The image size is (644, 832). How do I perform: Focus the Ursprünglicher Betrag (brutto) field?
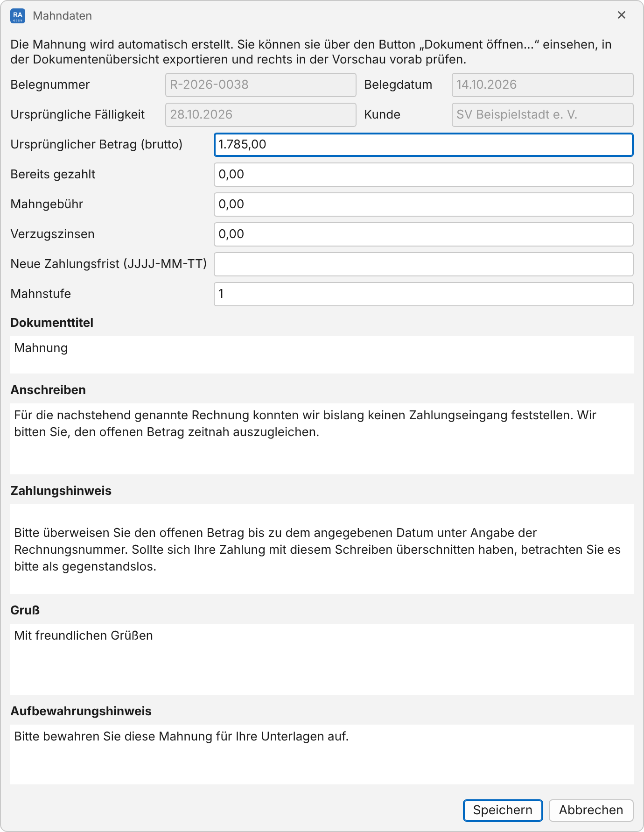coord(424,145)
